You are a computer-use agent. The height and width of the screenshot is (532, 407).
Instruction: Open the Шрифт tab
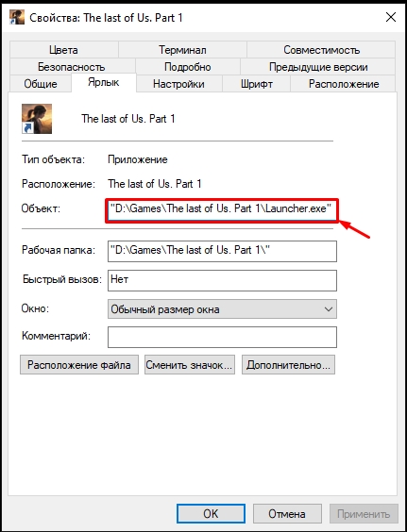pyautogui.click(x=256, y=83)
